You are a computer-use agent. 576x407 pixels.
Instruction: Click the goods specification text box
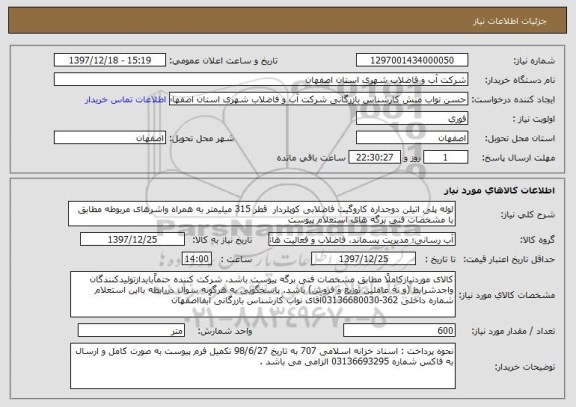tap(263, 295)
